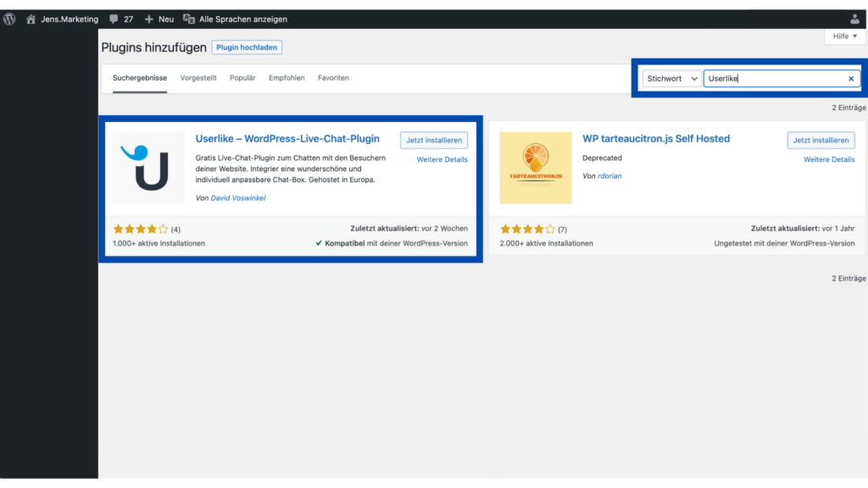This screenshot has height=488, width=868.
Task: Click the translation icon for Alle Sprachen anzeigen
Action: click(189, 19)
